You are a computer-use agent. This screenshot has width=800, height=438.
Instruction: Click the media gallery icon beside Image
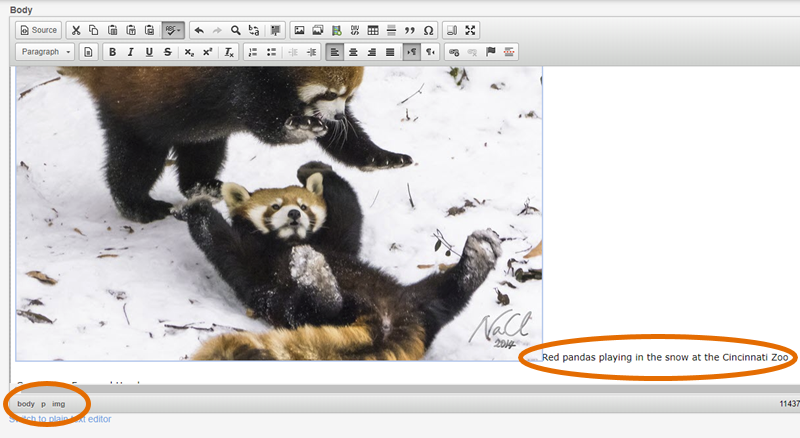318,30
